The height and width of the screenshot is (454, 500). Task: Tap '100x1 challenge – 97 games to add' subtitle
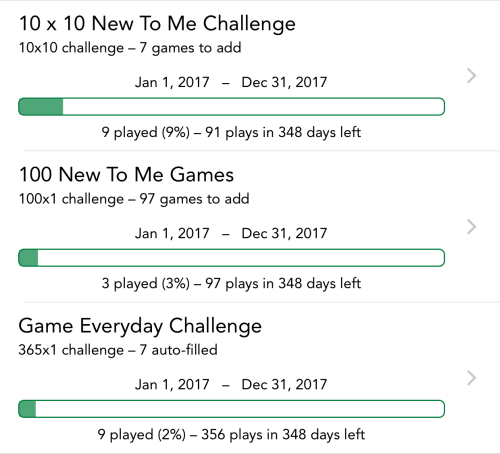[134, 199]
